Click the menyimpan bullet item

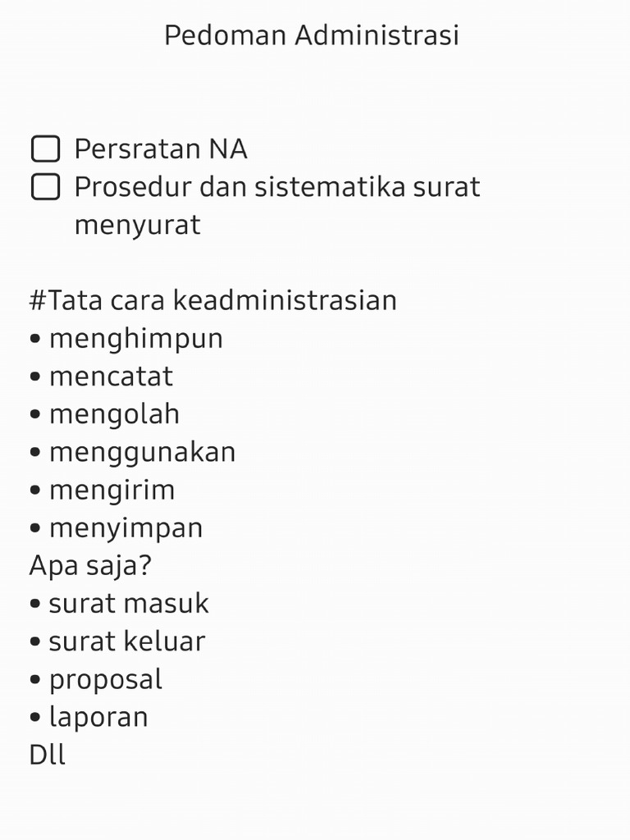[x=116, y=528]
